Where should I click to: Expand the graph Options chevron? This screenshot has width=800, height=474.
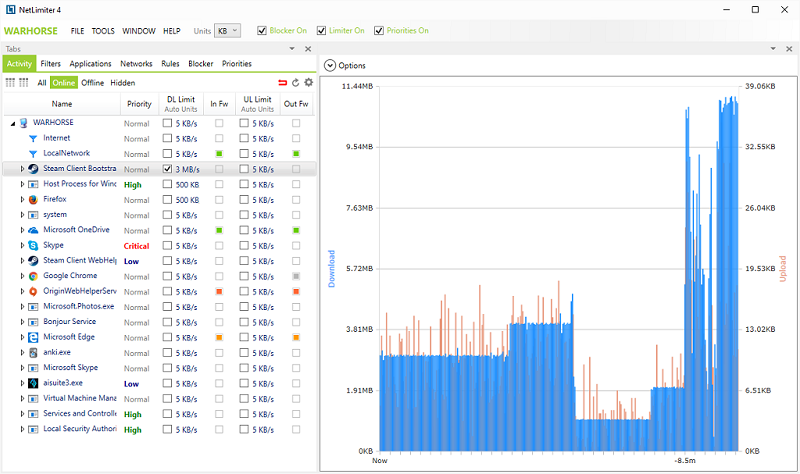tap(330, 65)
